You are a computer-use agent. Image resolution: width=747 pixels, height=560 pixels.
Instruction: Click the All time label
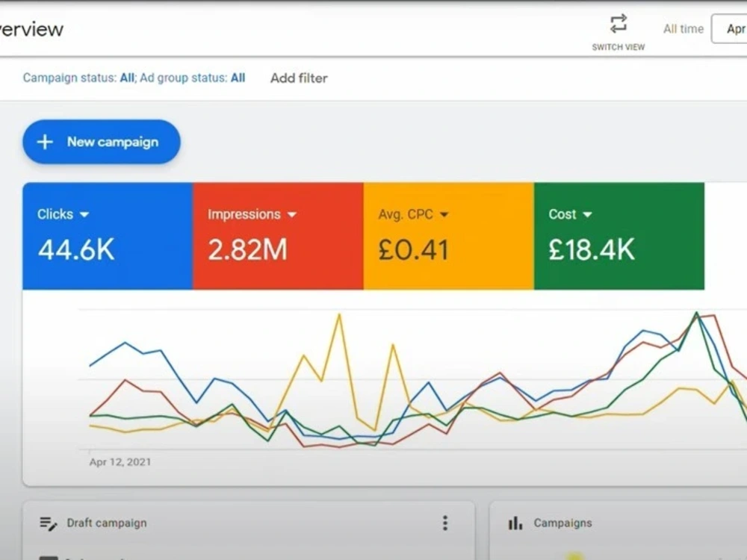(684, 29)
